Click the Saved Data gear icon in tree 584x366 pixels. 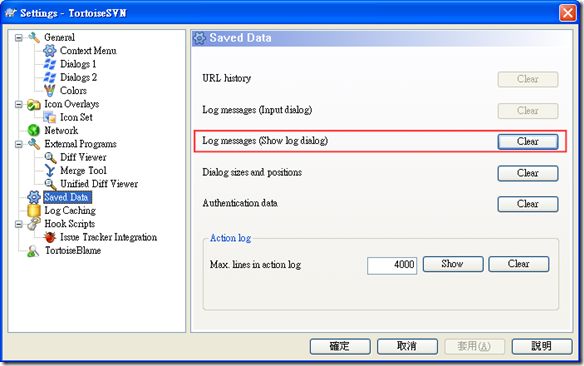coord(34,197)
